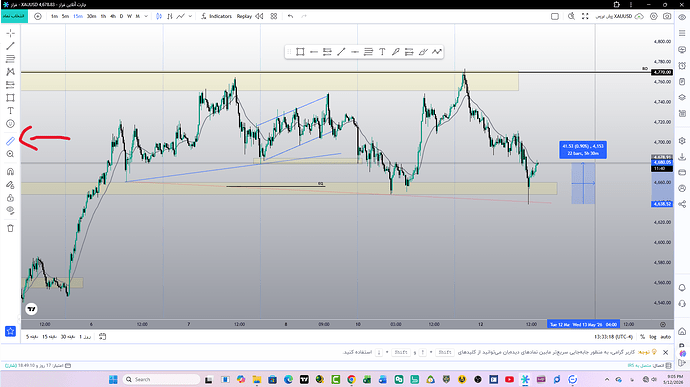Image resolution: width=690 pixels, height=387 pixels.
Task: Select the trend line drawing tool
Action: tap(11, 46)
